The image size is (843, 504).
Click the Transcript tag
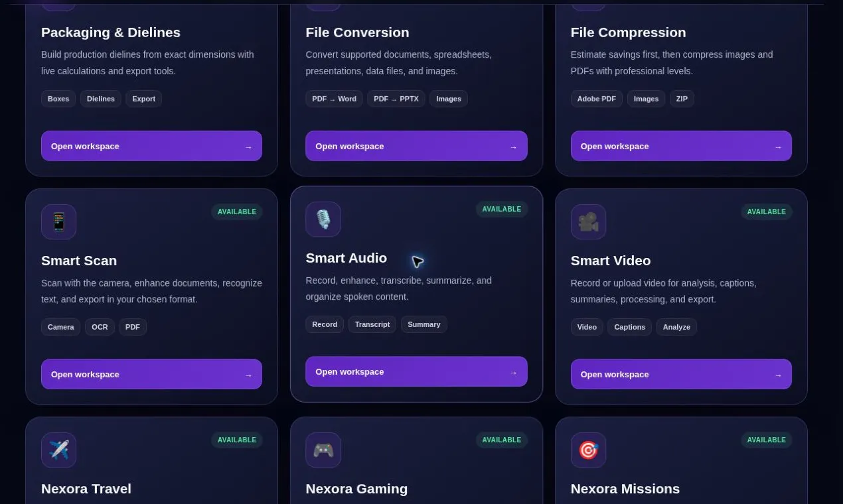pyautogui.click(x=372, y=324)
